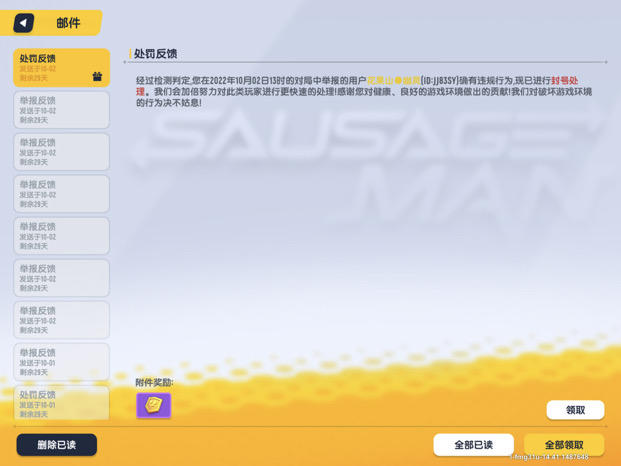Select the fourth mail in the list
Screen dimensions: 621x466
tap(61, 194)
